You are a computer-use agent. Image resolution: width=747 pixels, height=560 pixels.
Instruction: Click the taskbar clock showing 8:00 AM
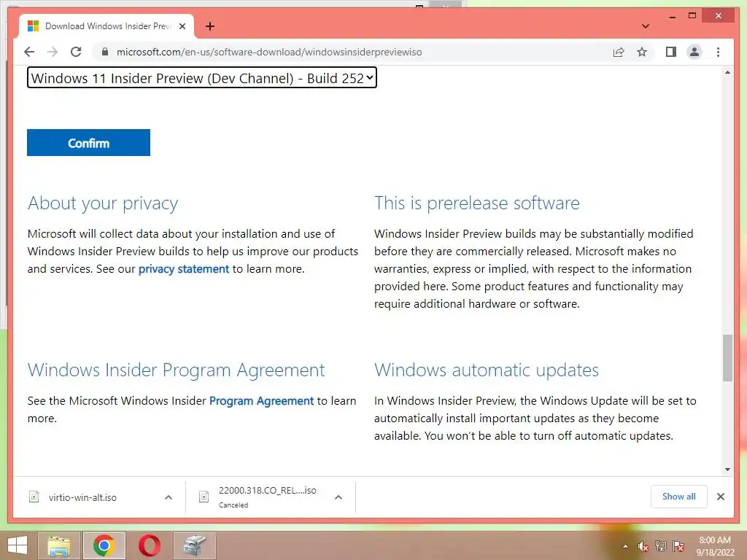(715, 546)
